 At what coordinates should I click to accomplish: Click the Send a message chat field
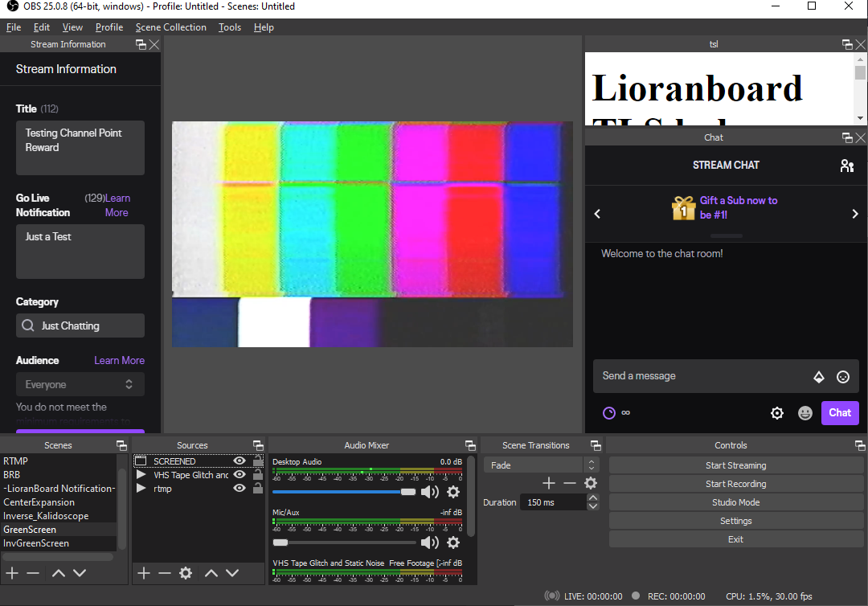[x=726, y=376]
